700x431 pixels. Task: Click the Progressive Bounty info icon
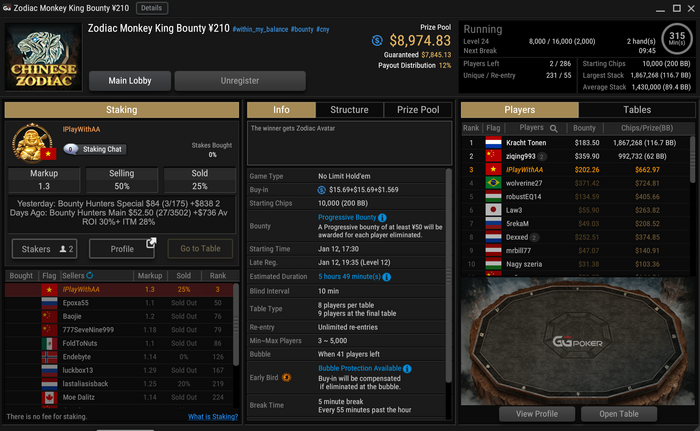point(382,218)
